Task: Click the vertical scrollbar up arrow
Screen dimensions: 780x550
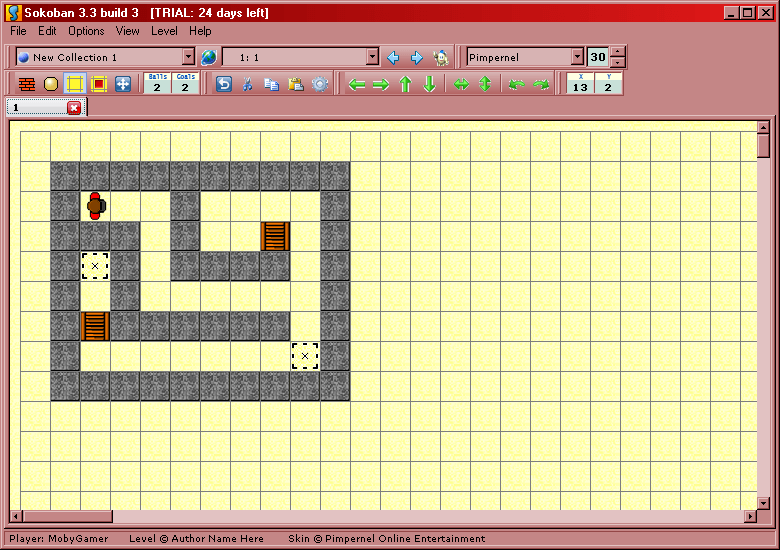Action: 764,127
